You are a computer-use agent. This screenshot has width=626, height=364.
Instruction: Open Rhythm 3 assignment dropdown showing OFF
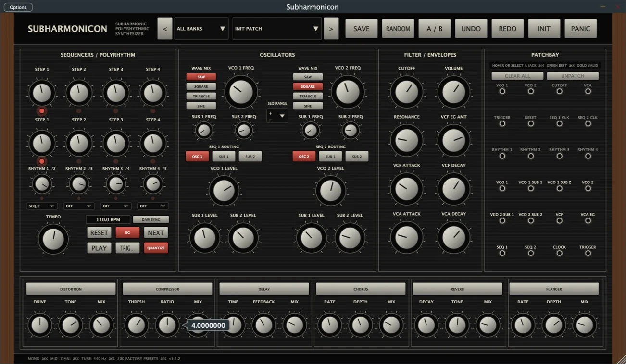(x=116, y=206)
